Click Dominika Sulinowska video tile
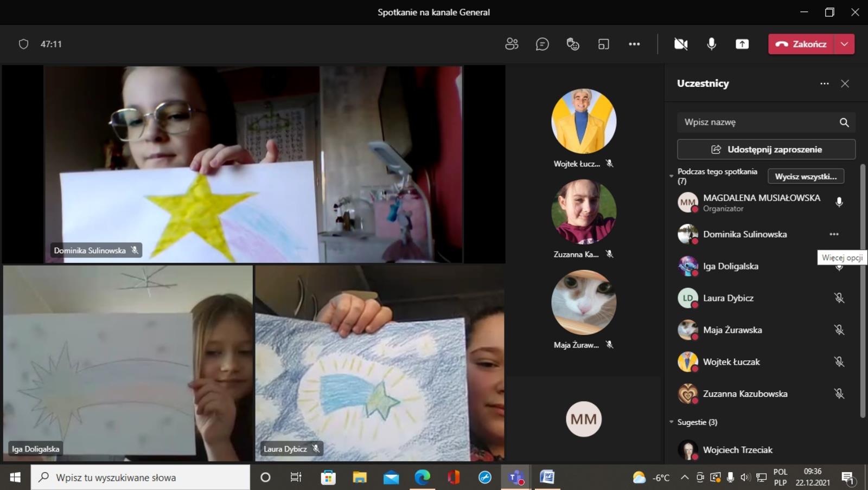 click(253, 164)
